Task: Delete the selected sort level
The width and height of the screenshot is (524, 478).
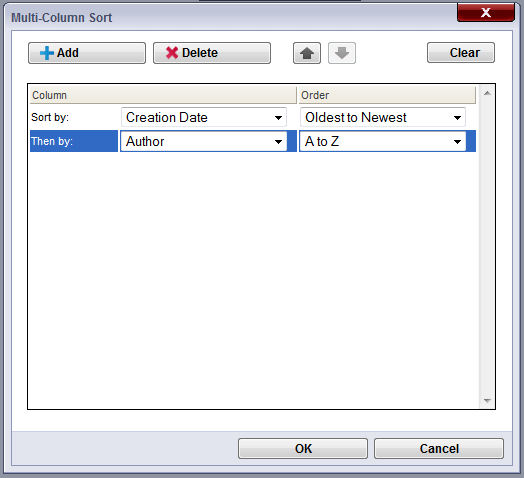Action: tap(212, 53)
